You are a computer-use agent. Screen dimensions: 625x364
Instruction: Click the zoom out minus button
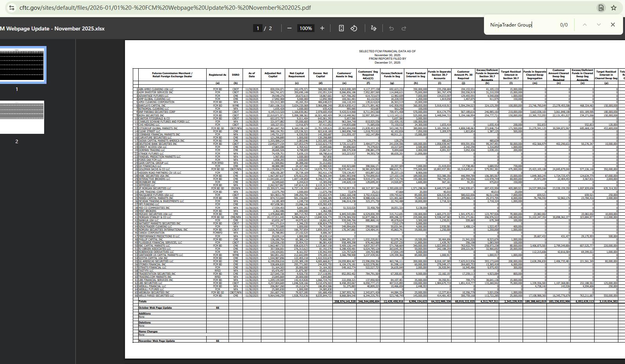tap(289, 28)
